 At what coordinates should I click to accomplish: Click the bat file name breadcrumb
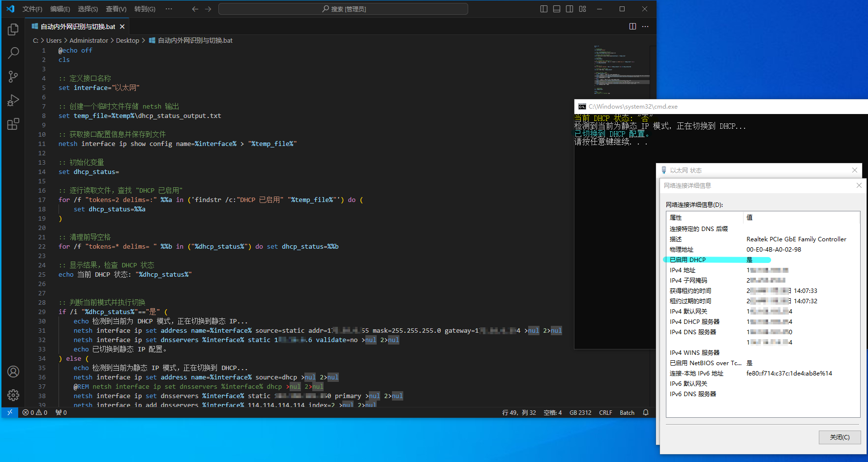(x=195, y=40)
